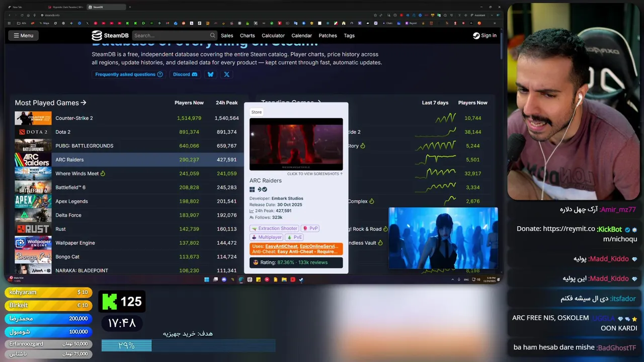Viewport: 644px width, 362px height.
Task: Click the Players Now column header of Most Played
Action: (189, 103)
